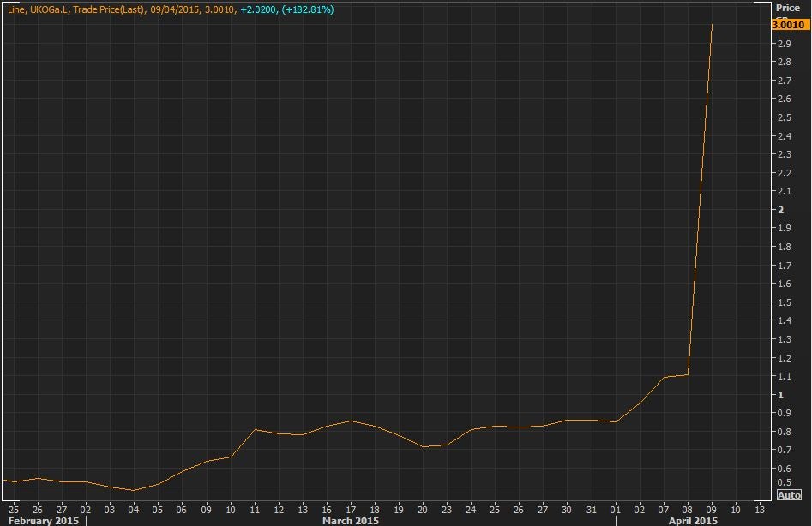The height and width of the screenshot is (526, 812).
Task: Click the 2.9 price axis label
Action: 784,44
